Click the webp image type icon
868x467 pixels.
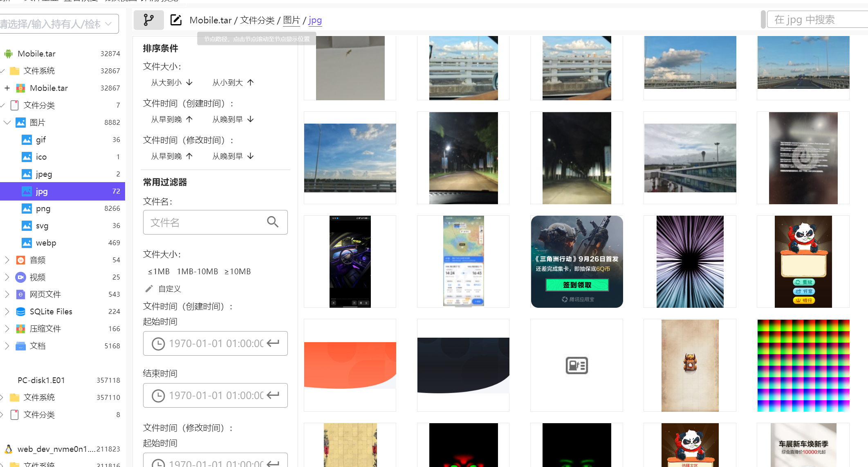27,243
